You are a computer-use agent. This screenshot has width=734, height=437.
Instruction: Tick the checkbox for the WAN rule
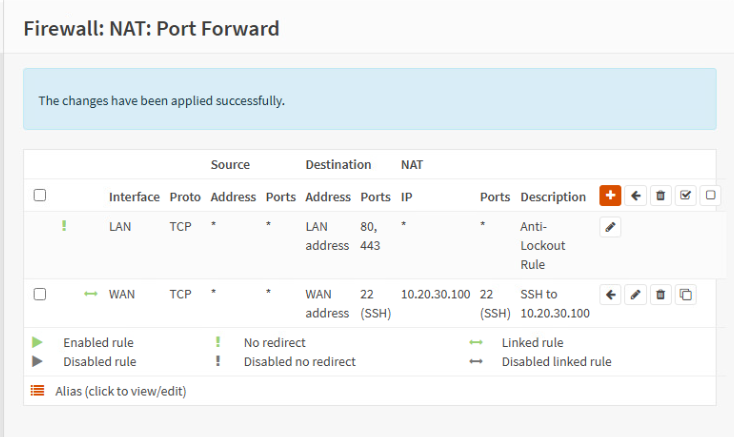pyautogui.click(x=40, y=294)
